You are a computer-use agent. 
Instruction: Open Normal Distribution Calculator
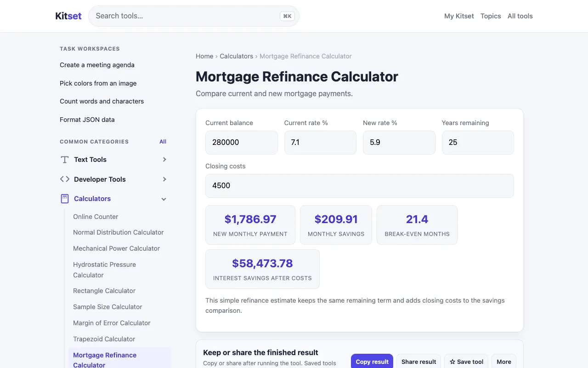click(119, 232)
